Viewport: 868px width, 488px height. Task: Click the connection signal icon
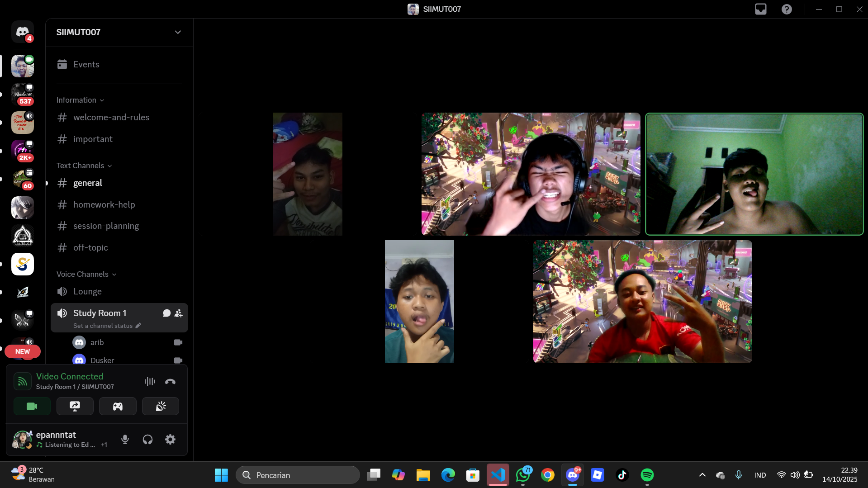(x=22, y=381)
